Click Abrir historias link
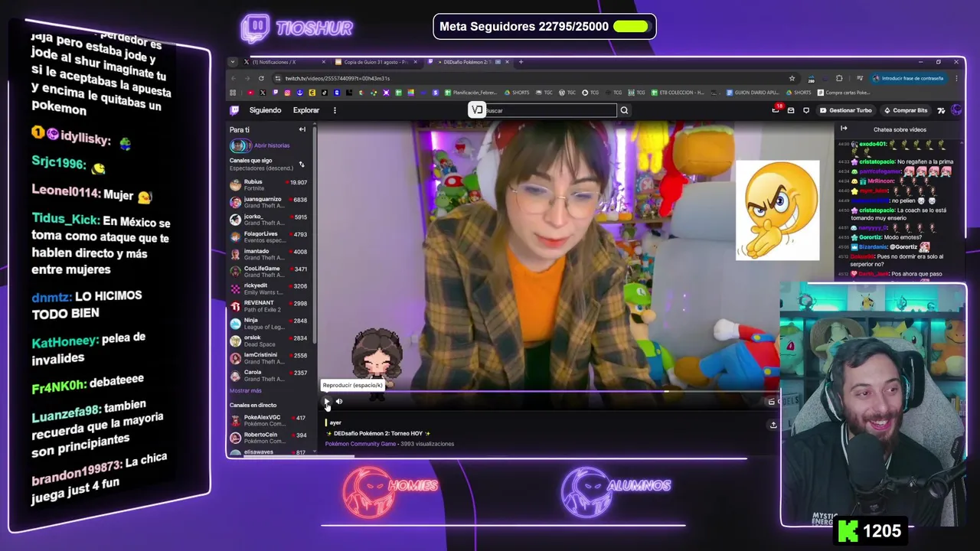Image resolution: width=980 pixels, height=551 pixels. [271, 145]
